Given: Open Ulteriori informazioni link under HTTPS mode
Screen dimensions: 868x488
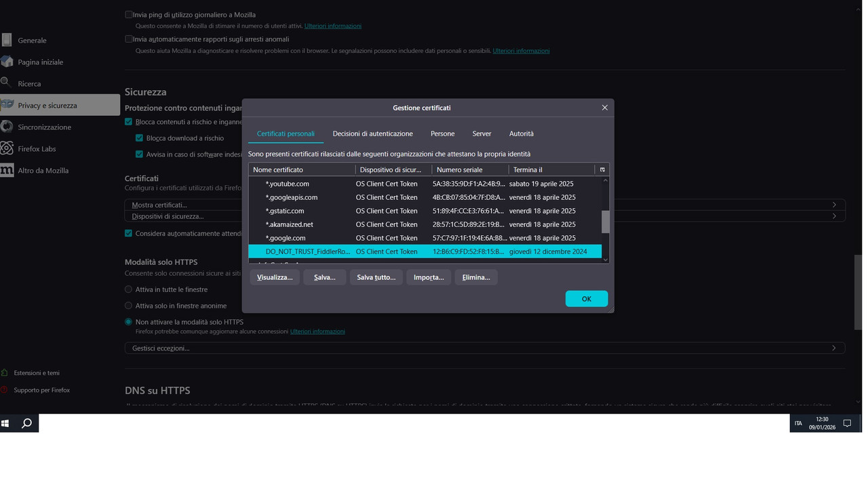Looking at the screenshot, I should 317,331.
